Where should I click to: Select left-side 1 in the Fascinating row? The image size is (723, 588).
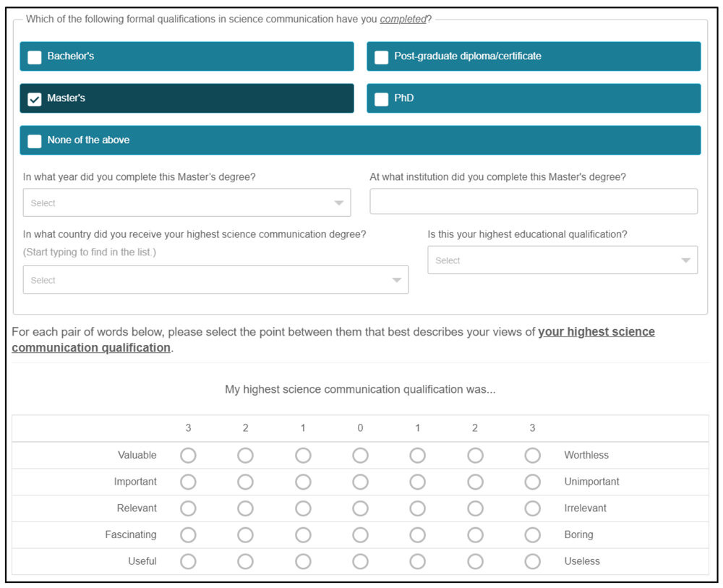[303, 535]
